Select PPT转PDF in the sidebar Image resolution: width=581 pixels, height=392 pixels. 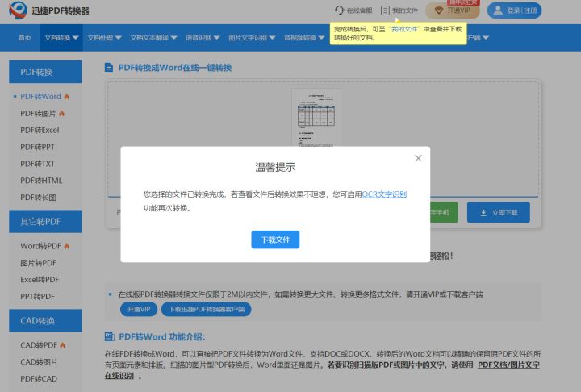click(37, 296)
